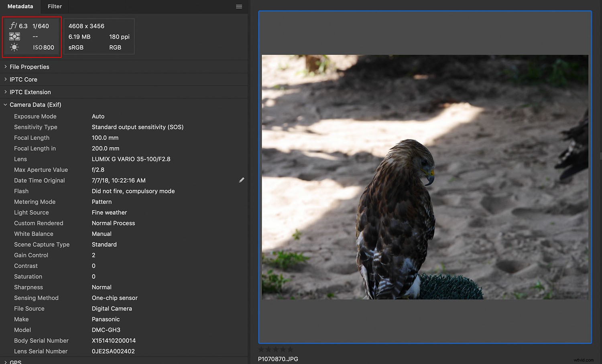The image size is (602, 364).
Task: Give the image a fifth star rating
Action: [x=290, y=350]
